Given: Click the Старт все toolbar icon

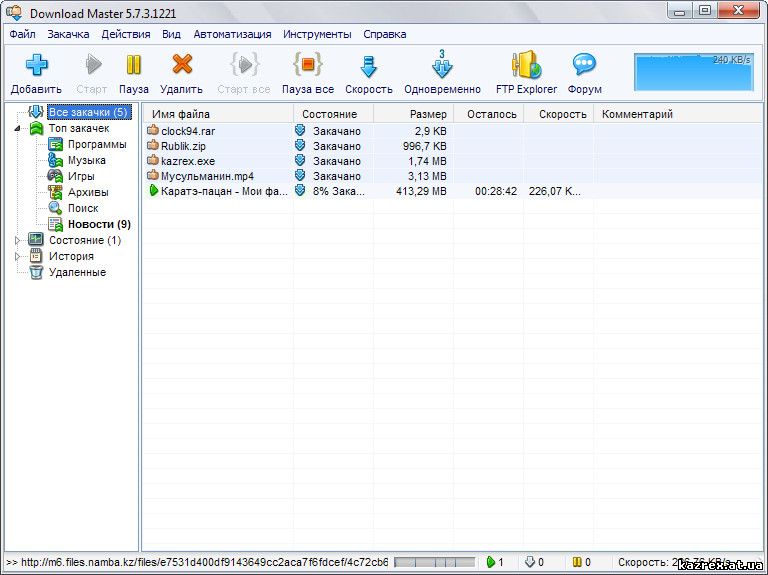Looking at the screenshot, I should (x=244, y=64).
